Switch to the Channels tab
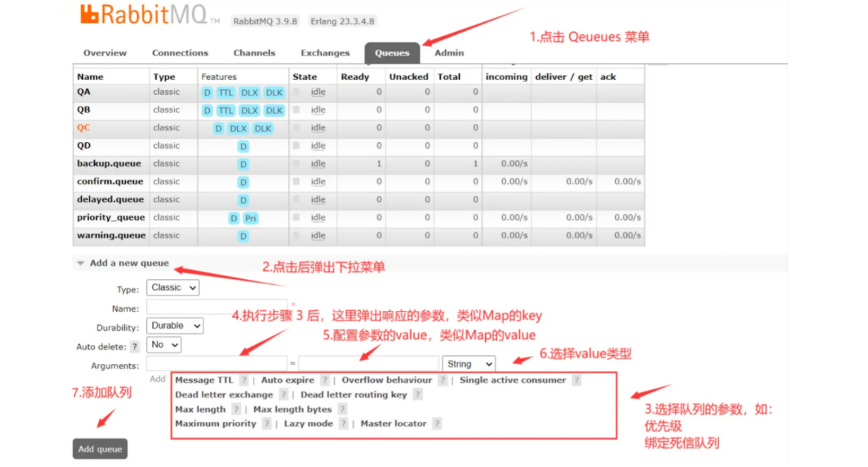 [254, 53]
